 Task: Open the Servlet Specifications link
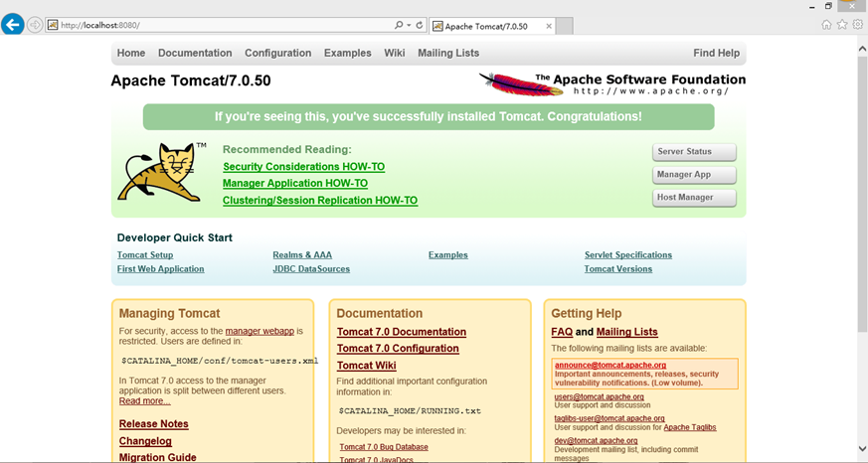click(x=628, y=255)
